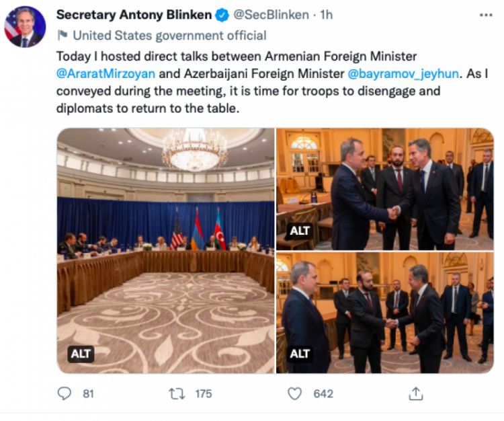Open the bottom-right handshake photo

385,313
